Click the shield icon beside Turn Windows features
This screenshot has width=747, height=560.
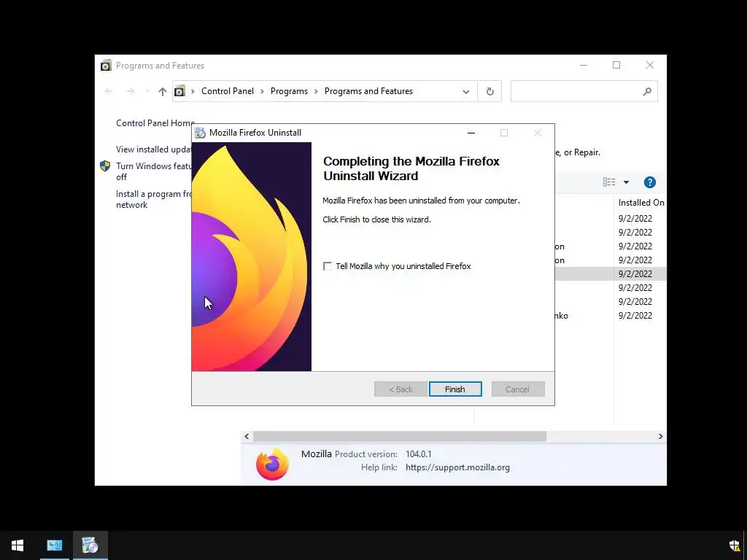[x=105, y=166]
